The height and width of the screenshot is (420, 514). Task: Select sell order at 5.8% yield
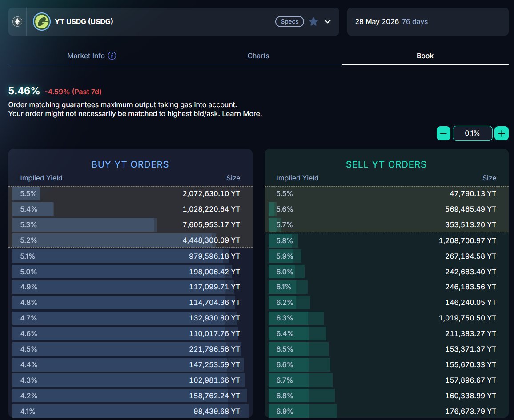pos(386,240)
